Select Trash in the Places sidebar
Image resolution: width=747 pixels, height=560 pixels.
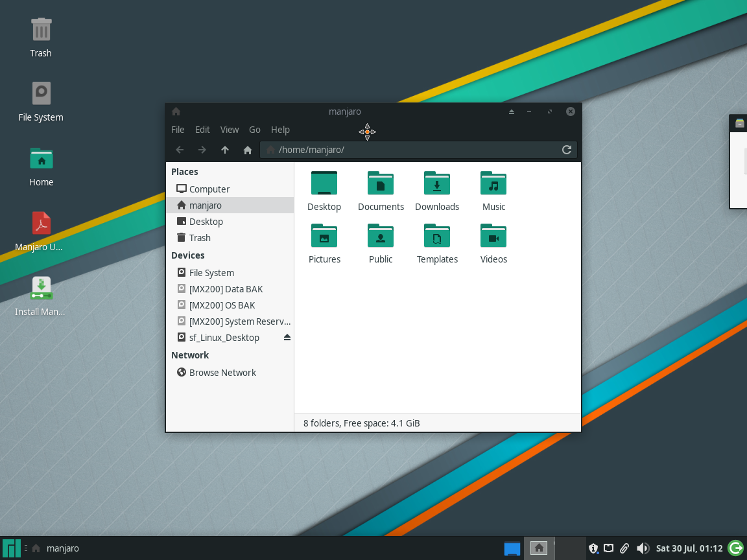[x=230, y=238]
